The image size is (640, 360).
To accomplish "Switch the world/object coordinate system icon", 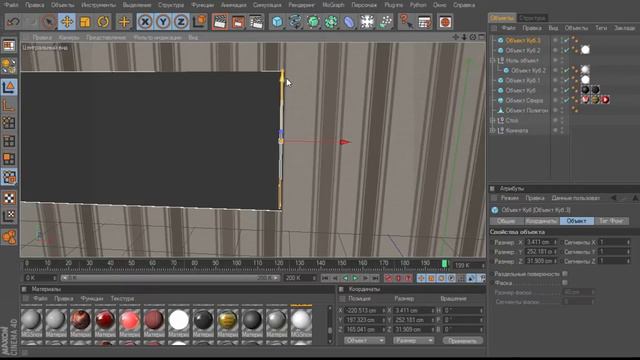I will click(x=200, y=22).
